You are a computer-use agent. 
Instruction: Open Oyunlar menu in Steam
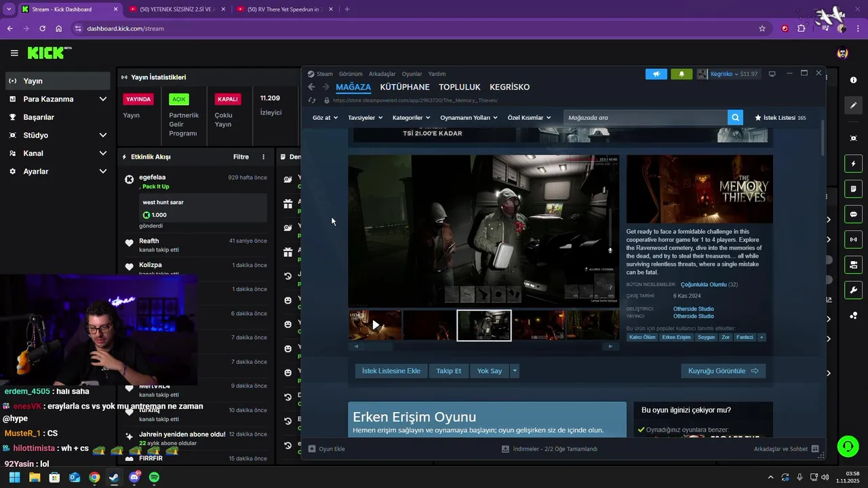click(x=412, y=74)
